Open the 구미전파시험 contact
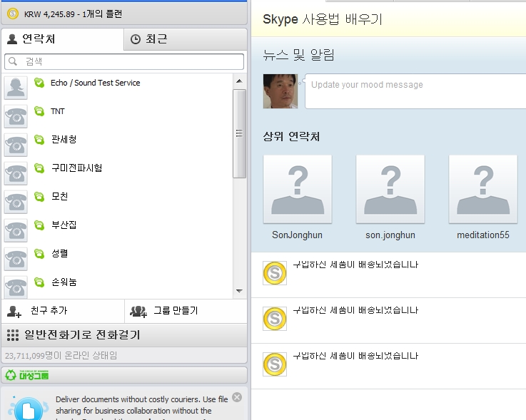The image size is (526, 420). pos(76,168)
